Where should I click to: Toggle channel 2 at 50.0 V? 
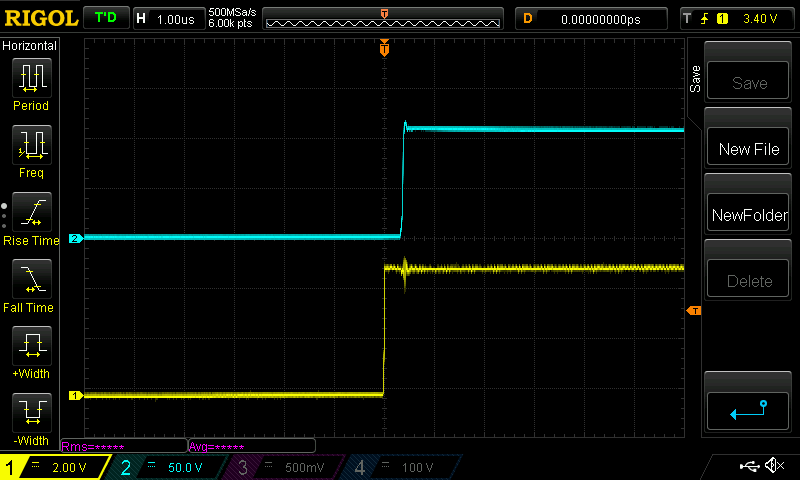point(170,467)
